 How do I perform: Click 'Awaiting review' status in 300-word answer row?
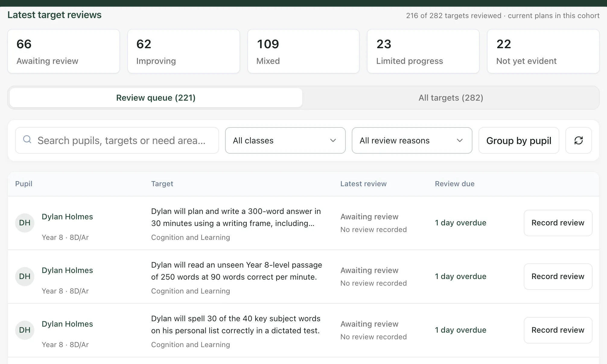pyautogui.click(x=369, y=217)
